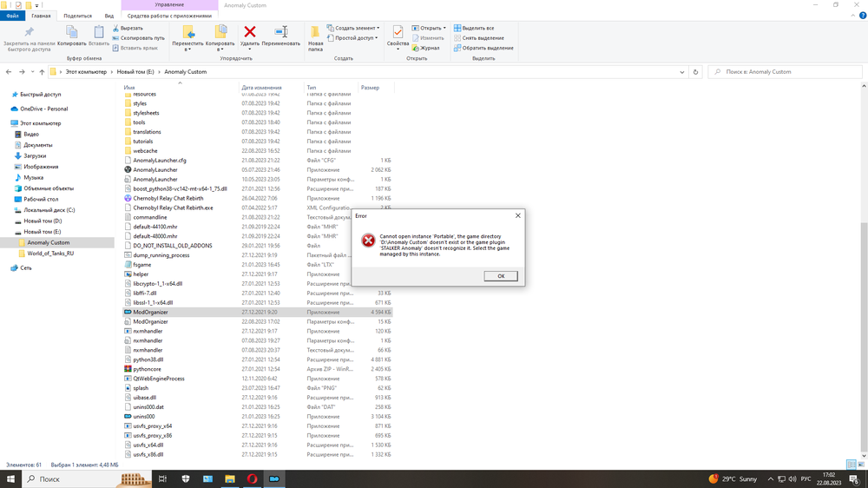
Task: Click the Anomaly Custom search field
Action: (x=786, y=72)
